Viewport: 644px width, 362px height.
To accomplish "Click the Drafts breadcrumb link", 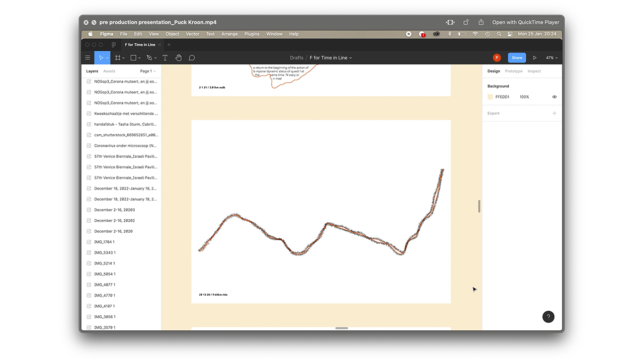I will (297, 58).
